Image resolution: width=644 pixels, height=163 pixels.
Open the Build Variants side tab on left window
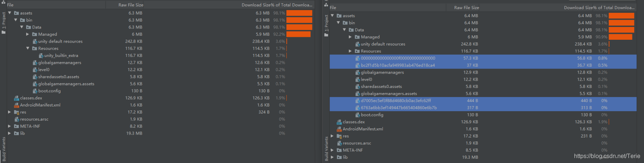pos(4,148)
